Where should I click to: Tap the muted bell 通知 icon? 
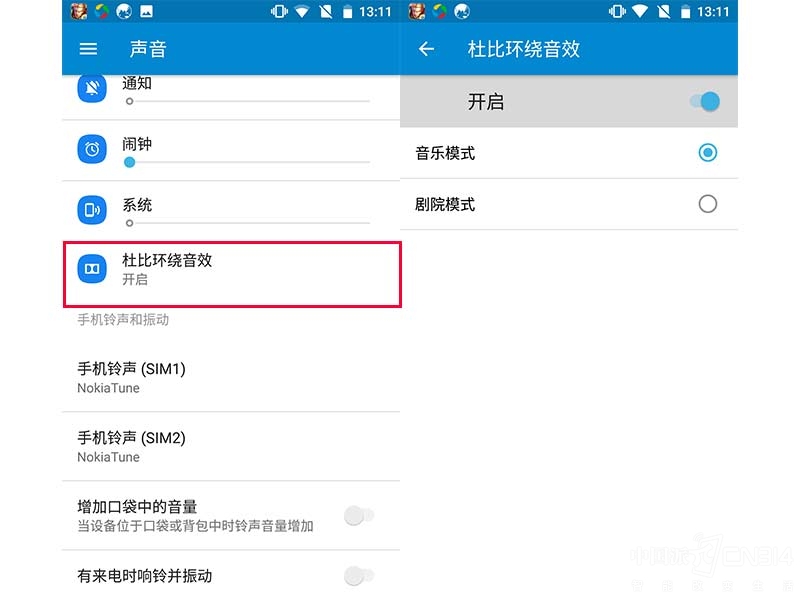click(92, 88)
